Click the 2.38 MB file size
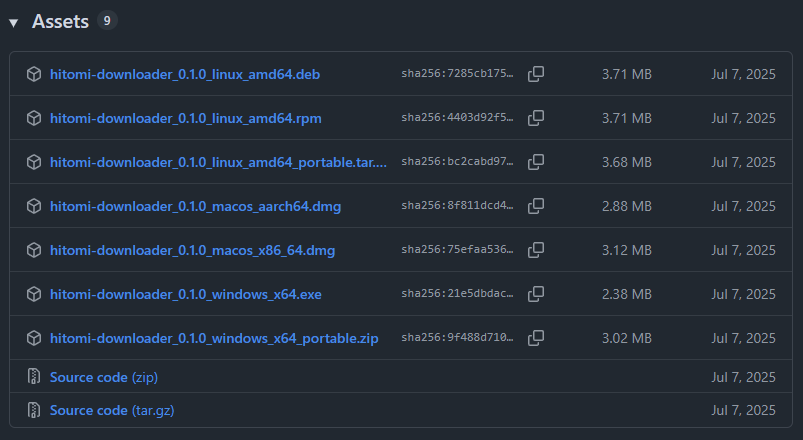Viewport: 803px width, 440px height. coord(627,295)
